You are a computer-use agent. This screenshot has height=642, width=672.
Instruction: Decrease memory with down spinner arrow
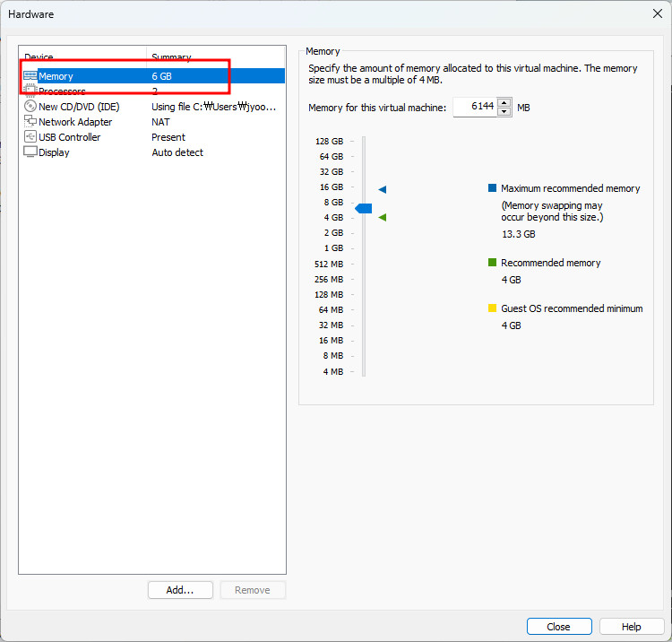[x=504, y=111]
